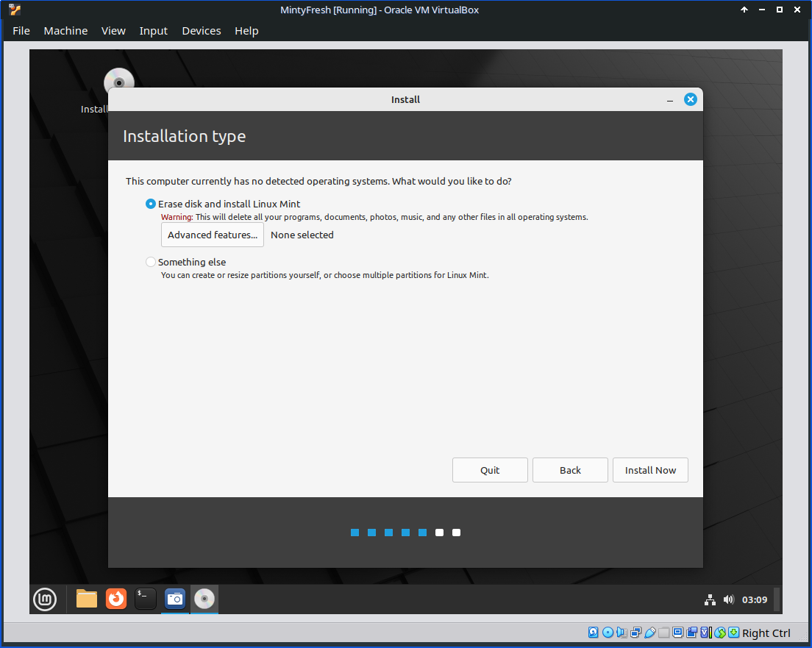
Task: Launch Firefox from the Mint panel
Action: (x=116, y=599)
